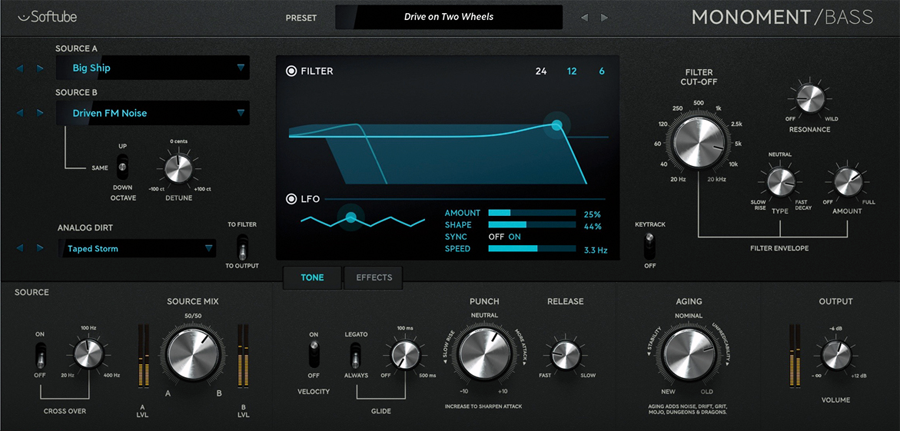Screen dimensions: 900x431
Task: Click the MONOMENT / BASS title
Action: pyautogui.click(x=782, y=17)
